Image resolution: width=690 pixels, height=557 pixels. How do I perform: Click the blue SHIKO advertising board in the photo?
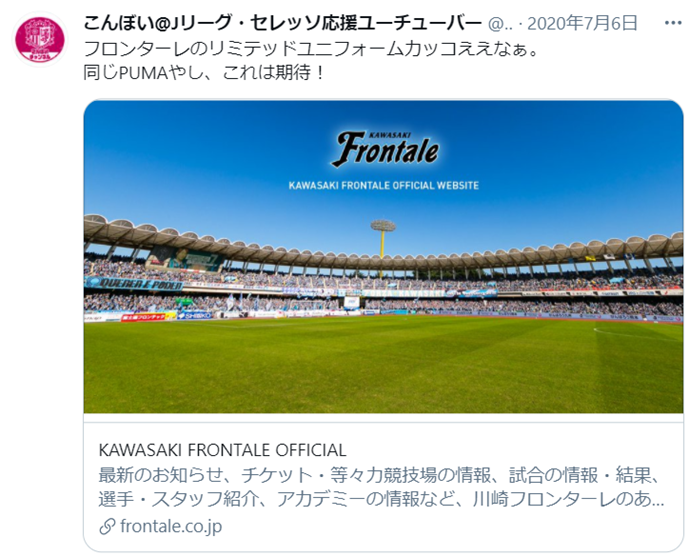pyautogui.click(x=194, y=315)
